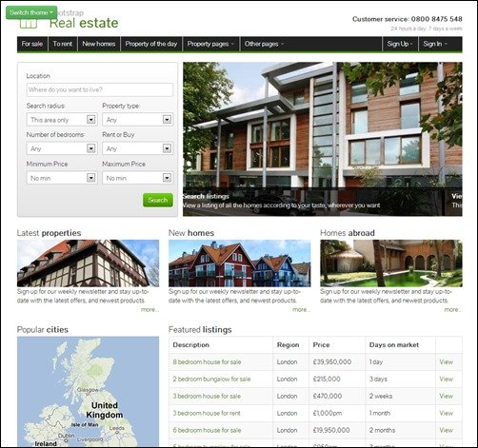Click the Real estate logo icon
The image size is (478, 448).
click(x=29, y=24)
